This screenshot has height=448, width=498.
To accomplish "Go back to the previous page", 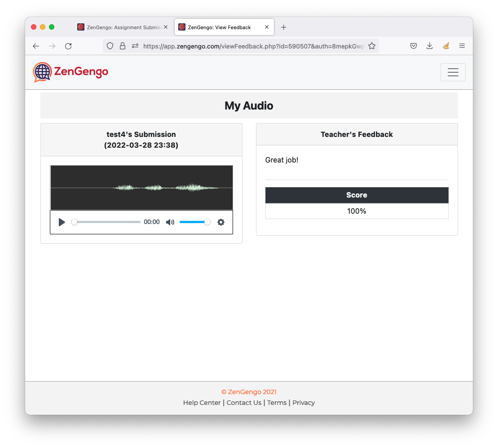I will coord(36,46).
